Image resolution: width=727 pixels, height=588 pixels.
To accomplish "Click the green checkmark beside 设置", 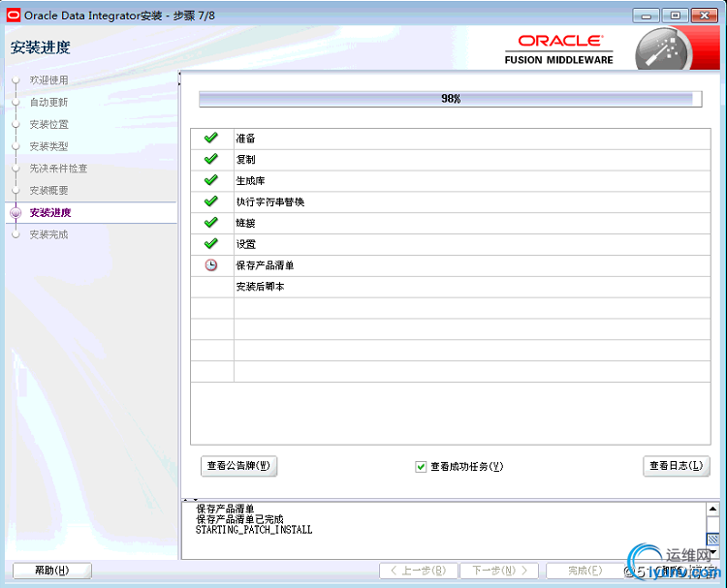I will [211, 243].
